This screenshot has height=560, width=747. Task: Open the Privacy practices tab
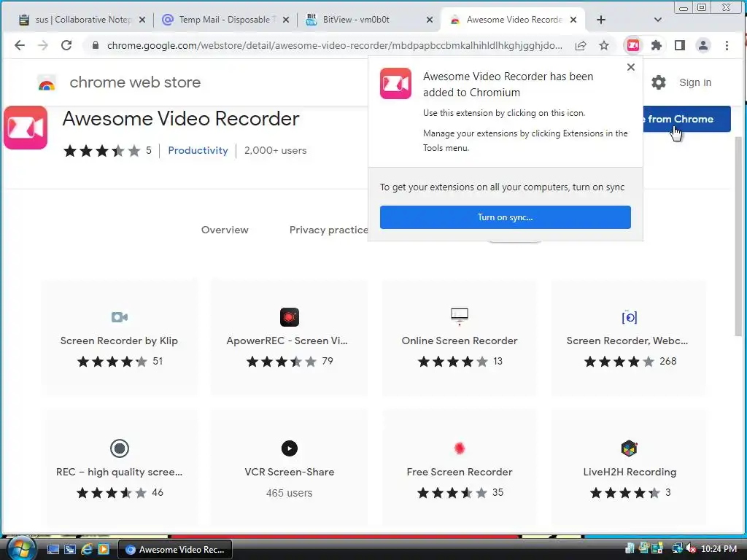328,230
